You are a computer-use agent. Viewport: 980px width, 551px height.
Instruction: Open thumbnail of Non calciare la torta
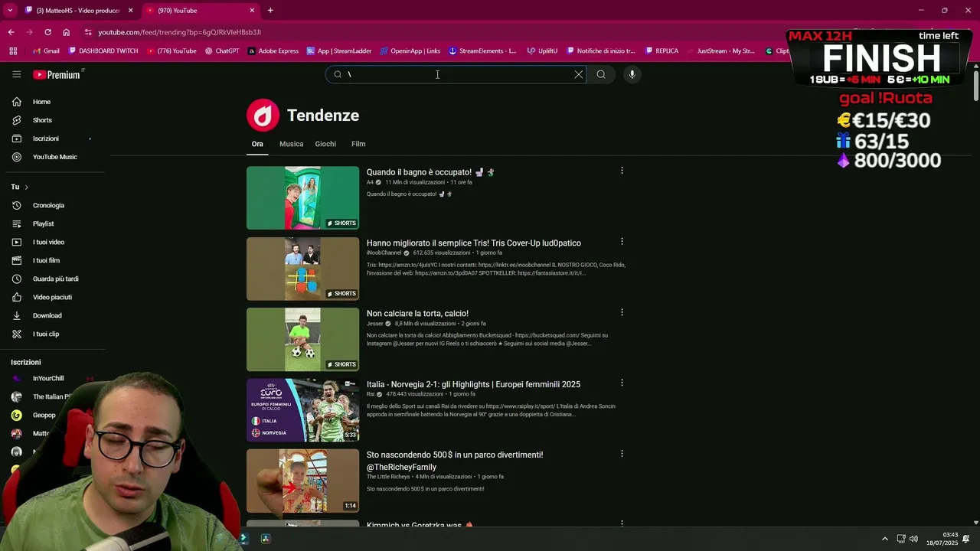(x=302, y=339)
